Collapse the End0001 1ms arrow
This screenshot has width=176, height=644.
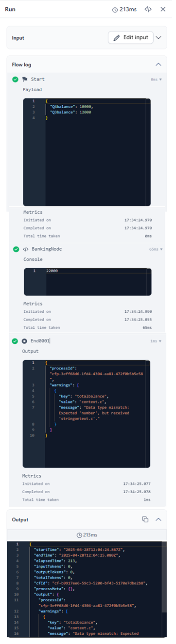160,341
